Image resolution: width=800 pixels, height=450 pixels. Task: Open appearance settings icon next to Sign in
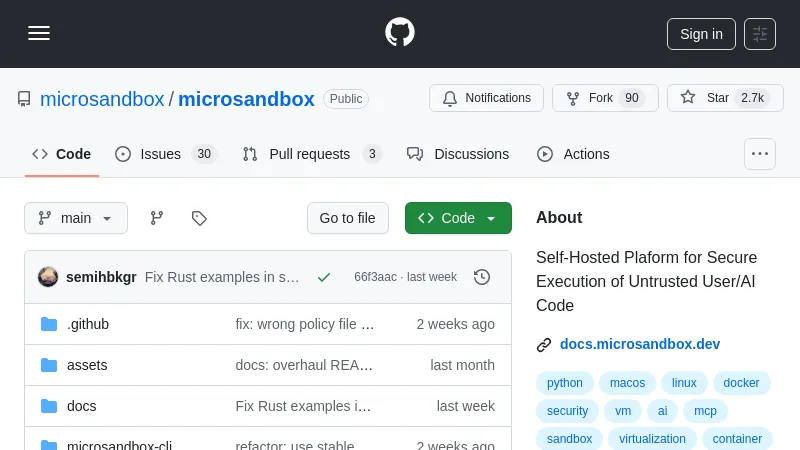point(760,33)
